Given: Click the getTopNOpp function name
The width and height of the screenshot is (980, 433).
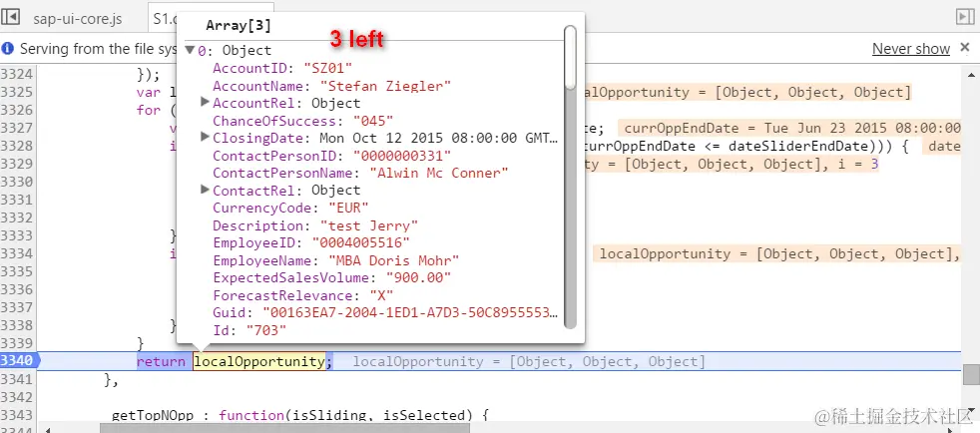Looking at the screenshot, I should [152, 415].
